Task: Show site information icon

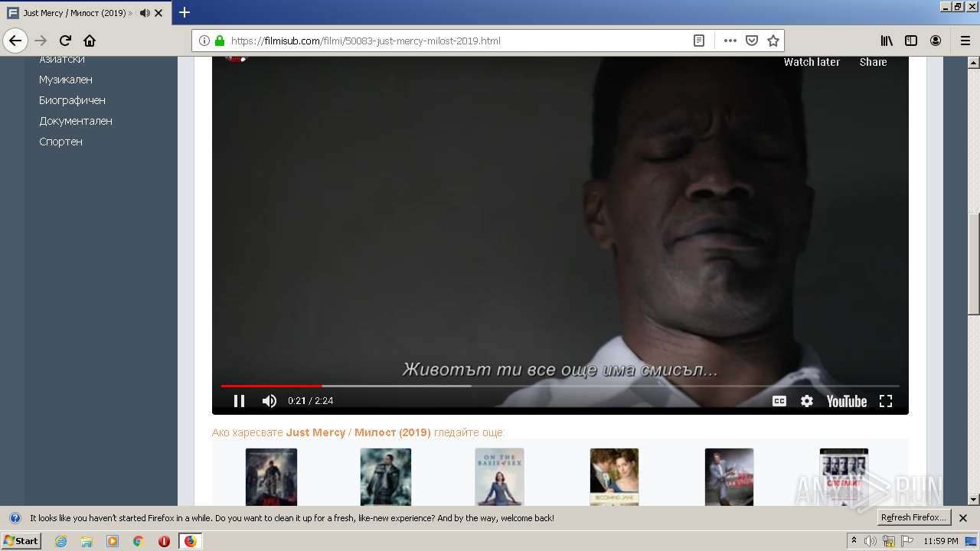Action: coord(204,41)
